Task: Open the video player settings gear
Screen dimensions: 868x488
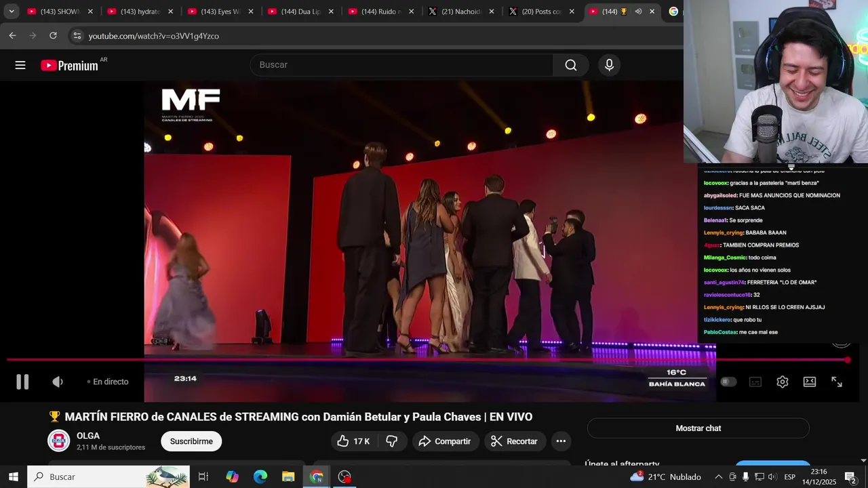Action: (x=783, y=382)
